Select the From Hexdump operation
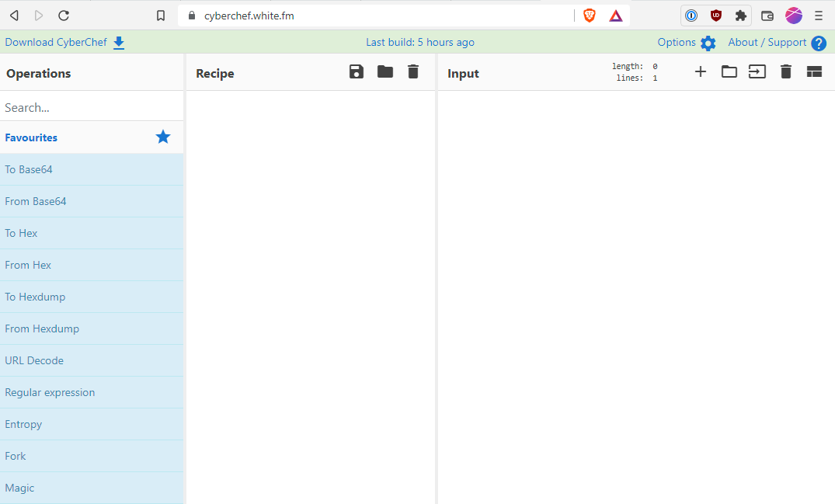Image resolution: width=835 pixels, height=504 pixels. tap(42, 328)
